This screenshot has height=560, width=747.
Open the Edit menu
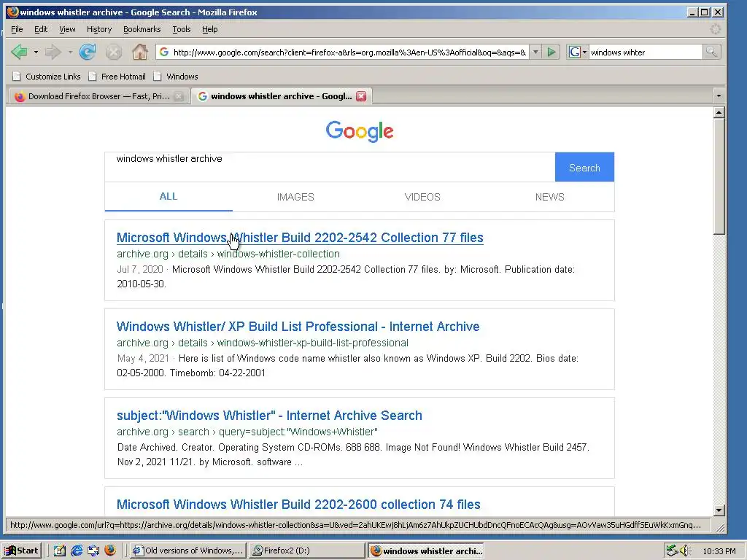[x=41, y=29]
